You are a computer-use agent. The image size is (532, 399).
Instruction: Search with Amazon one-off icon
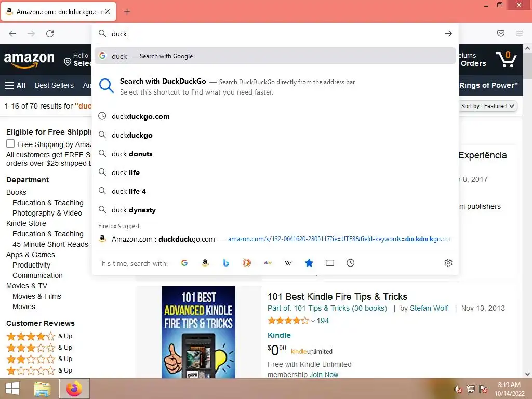click(x=205, y=263)
